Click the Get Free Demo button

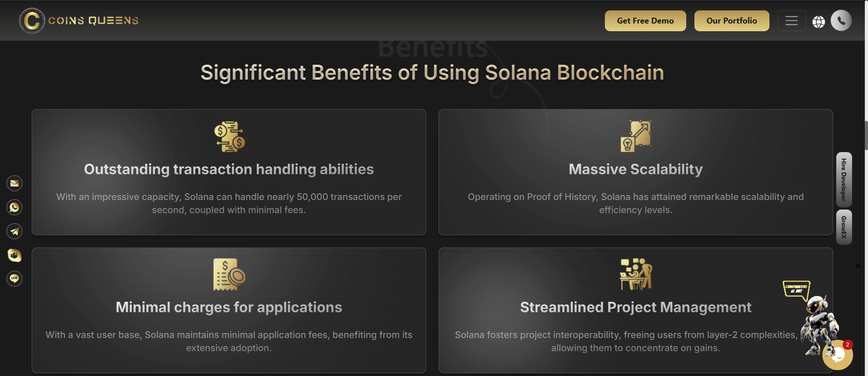tap(645, 20)
